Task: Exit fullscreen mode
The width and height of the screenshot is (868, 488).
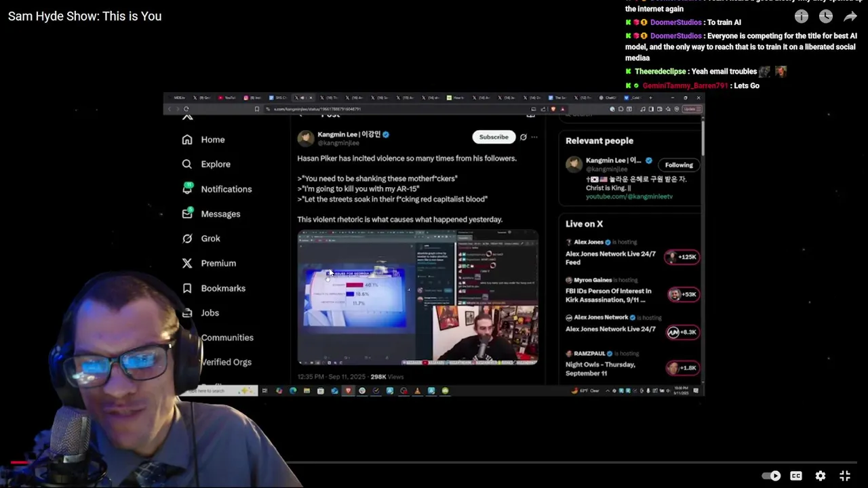Action: point(845,476)
